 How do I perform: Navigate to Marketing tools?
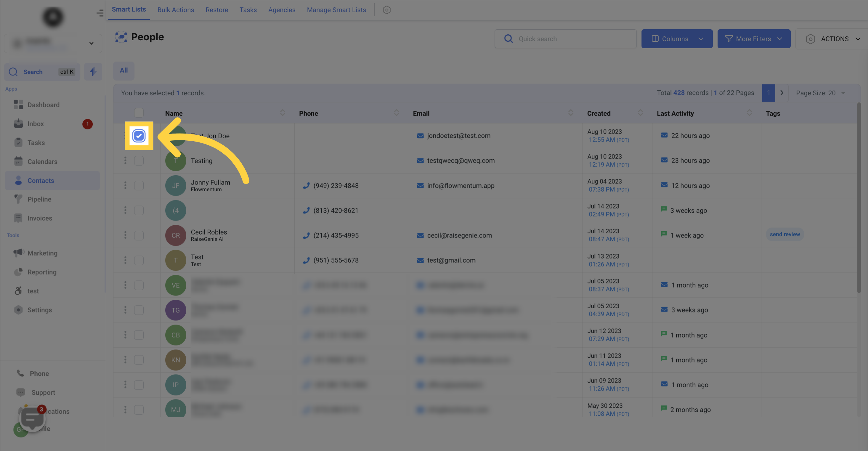click(42, 253)
